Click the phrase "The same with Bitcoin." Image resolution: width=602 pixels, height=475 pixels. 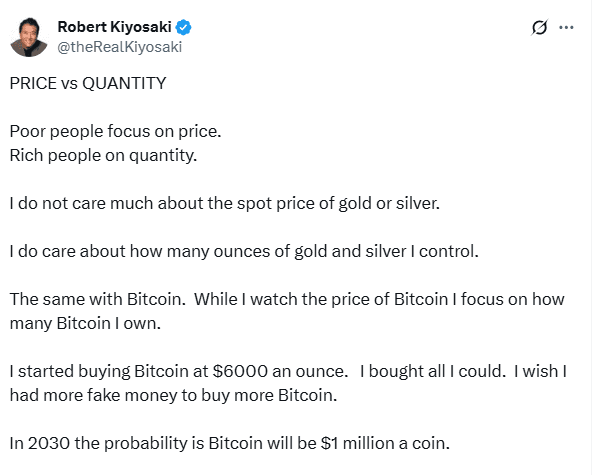[90, 300]
